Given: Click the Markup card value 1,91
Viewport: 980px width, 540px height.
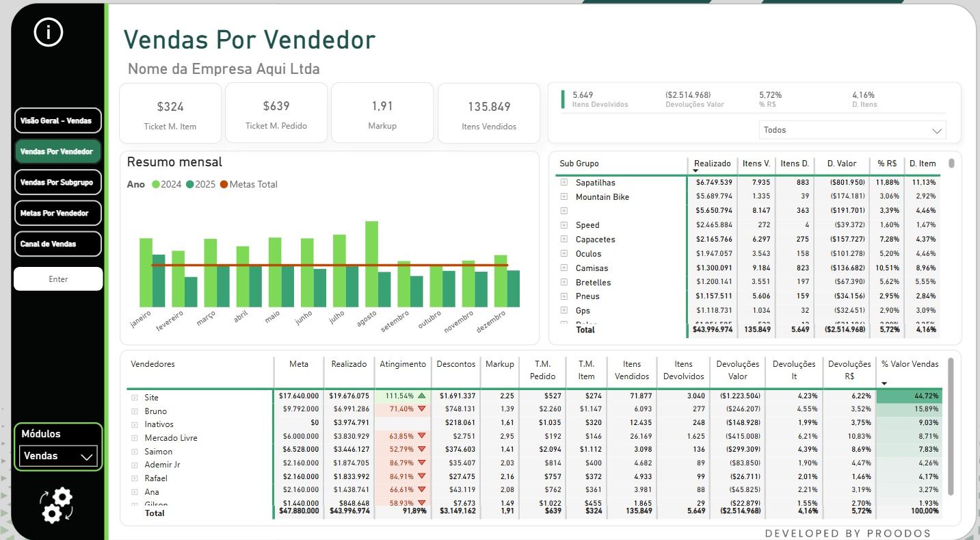Looking at the screenshot, I should click(382, 106).
